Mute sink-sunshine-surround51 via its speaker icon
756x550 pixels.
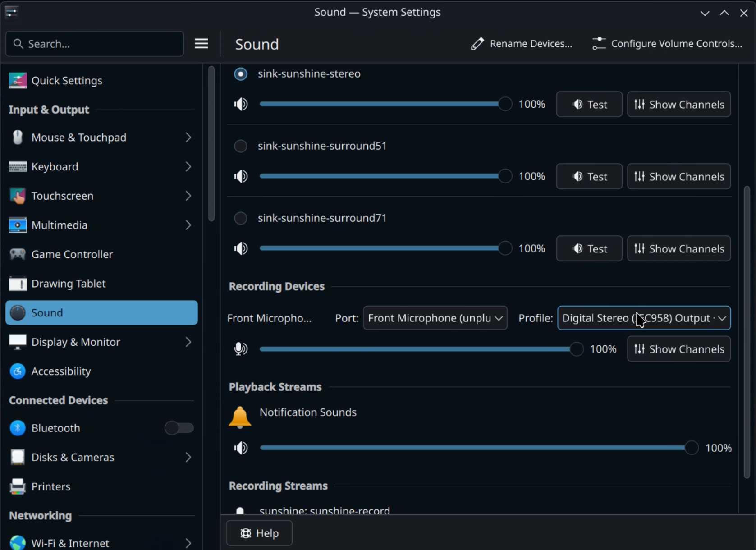coord(241,176)
